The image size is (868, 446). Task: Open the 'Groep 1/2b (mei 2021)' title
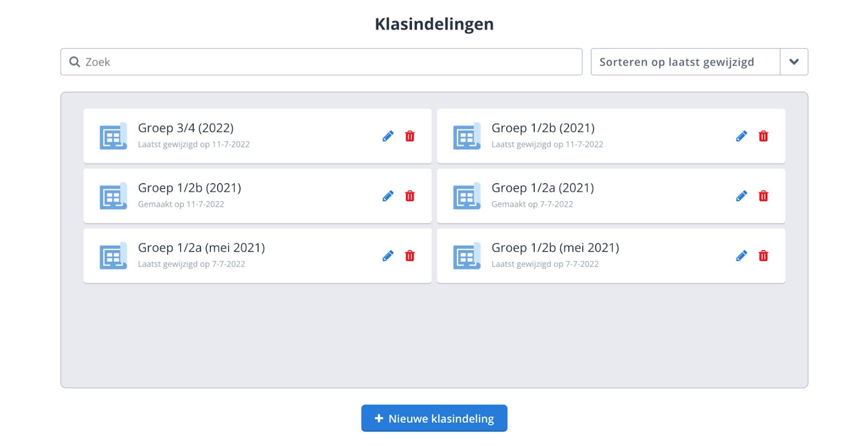(x=555, y=247)
